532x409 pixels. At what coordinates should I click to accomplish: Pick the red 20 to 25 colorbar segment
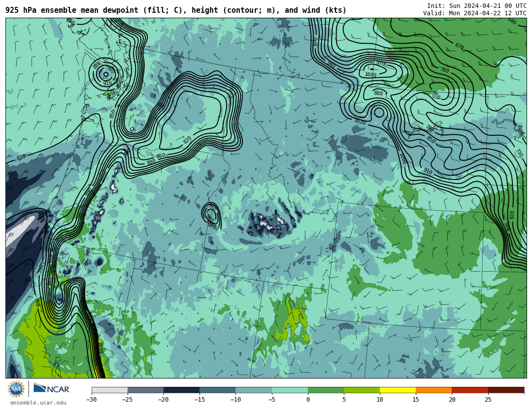470,390
